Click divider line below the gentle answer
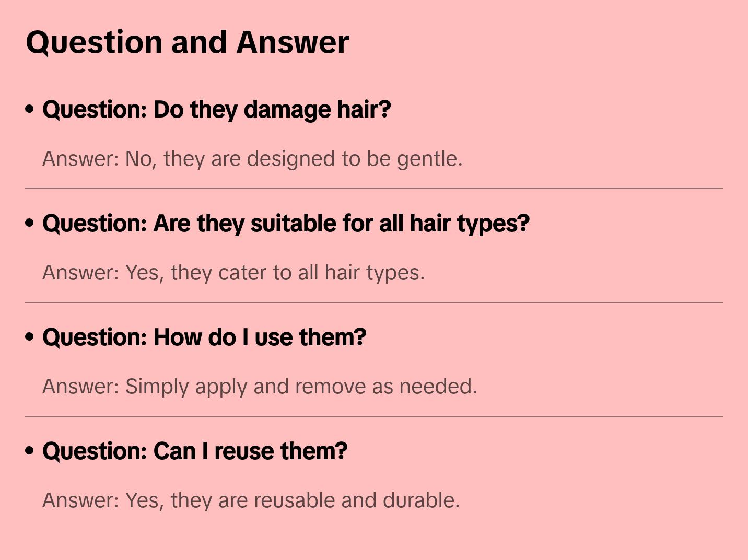 pos(374,189)
